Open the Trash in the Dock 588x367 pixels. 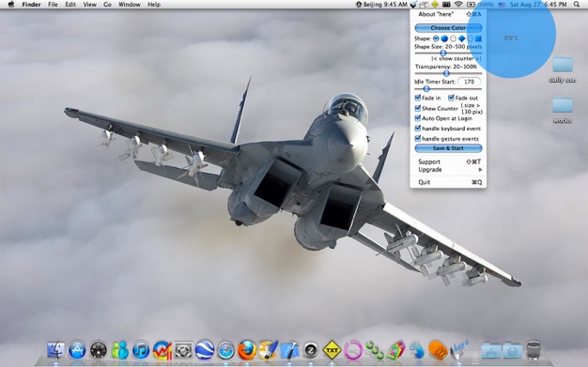point(534,350)
